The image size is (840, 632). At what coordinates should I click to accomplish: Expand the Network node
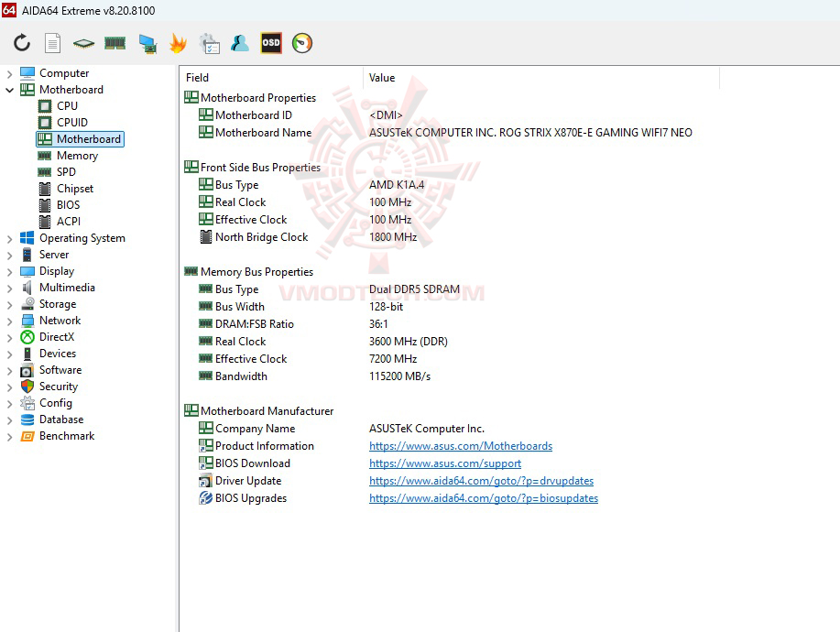[x=9, y=321]
